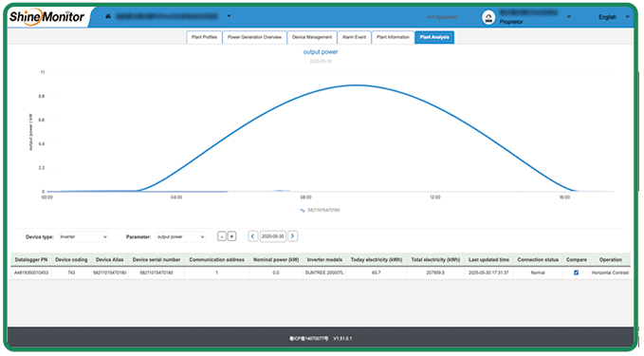Open the Parameter output power dropdown
Screen dimensions: 644x356
point(180,236)
